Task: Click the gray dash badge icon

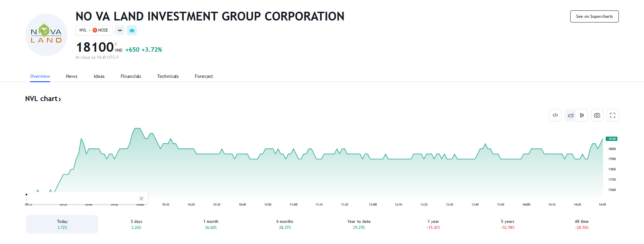Action: pos(120,30)
